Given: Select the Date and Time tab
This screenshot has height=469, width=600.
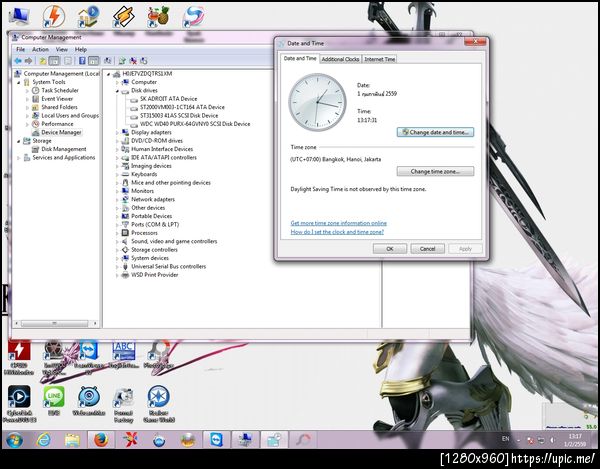Looking at the screenshot, I should [x=300, y=59].
